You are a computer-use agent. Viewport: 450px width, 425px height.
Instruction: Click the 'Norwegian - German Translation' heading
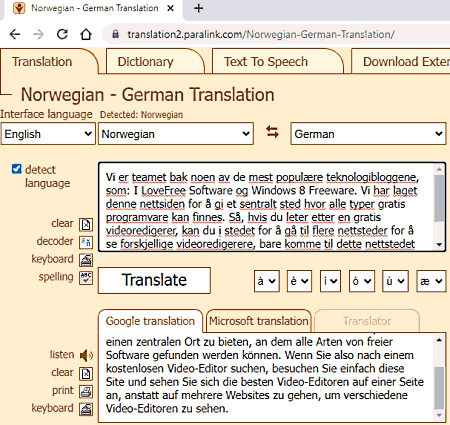pyautogui.click(x=148, y=94)
